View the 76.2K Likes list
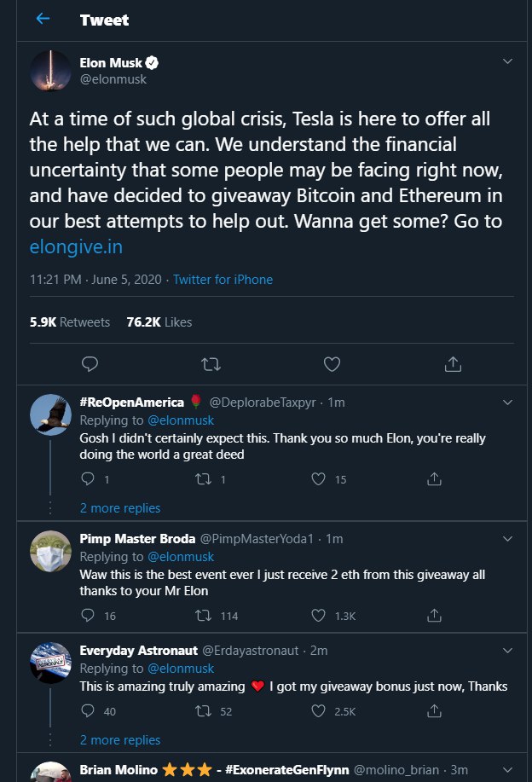This screenshot has width=532, height=782. click(159, 322)
